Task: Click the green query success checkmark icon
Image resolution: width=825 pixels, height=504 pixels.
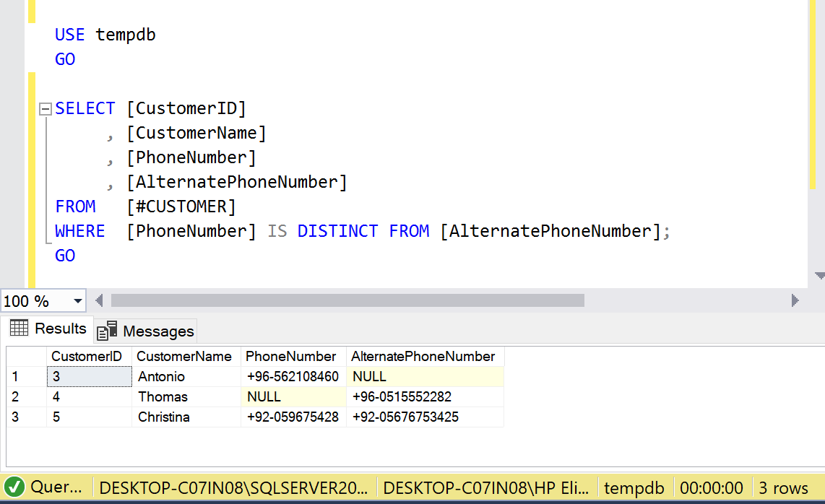Action: tap(14, 488)
